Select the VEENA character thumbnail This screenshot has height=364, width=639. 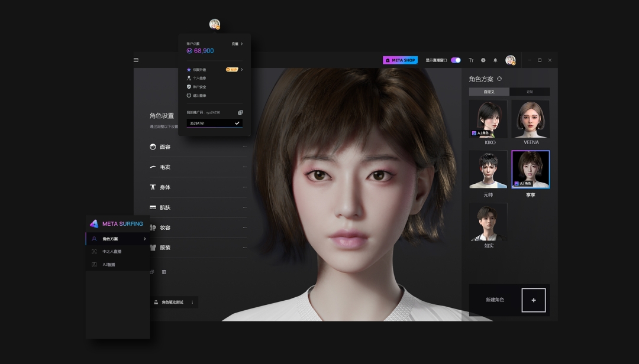click(x=530, y=119)
